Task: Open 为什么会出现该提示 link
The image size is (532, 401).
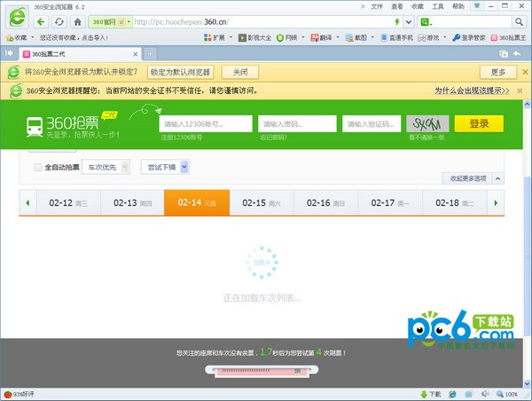Action: click(472, 90)
